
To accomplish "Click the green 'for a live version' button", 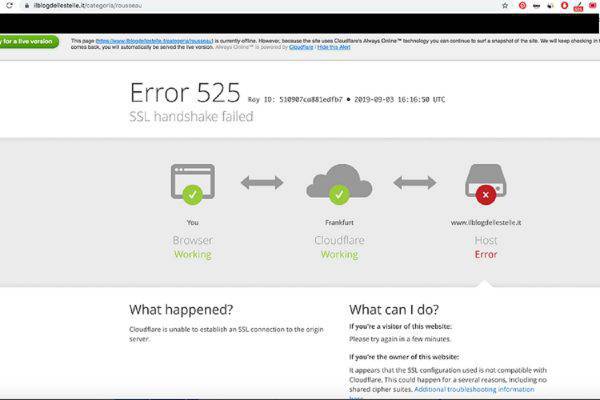I will (x=29, y=42).
